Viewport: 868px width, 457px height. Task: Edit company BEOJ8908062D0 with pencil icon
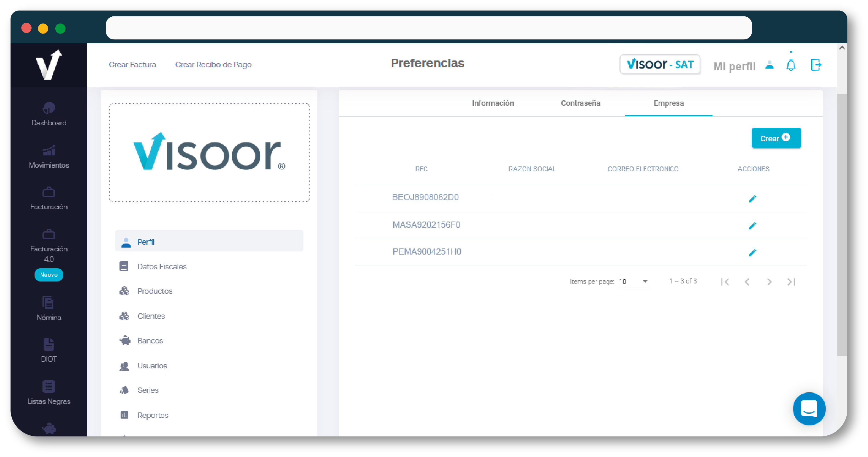coord(752,199)
